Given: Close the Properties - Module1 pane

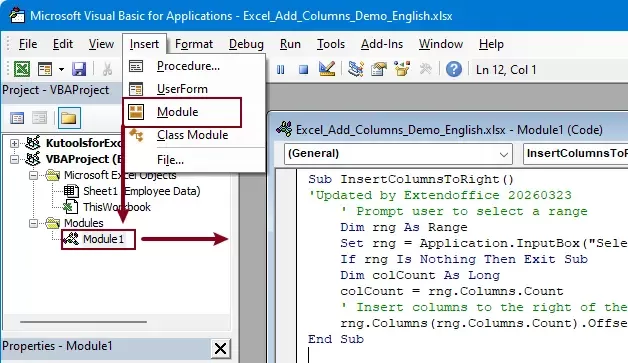Looking at the screenshot, I should [x=220, y=348].
